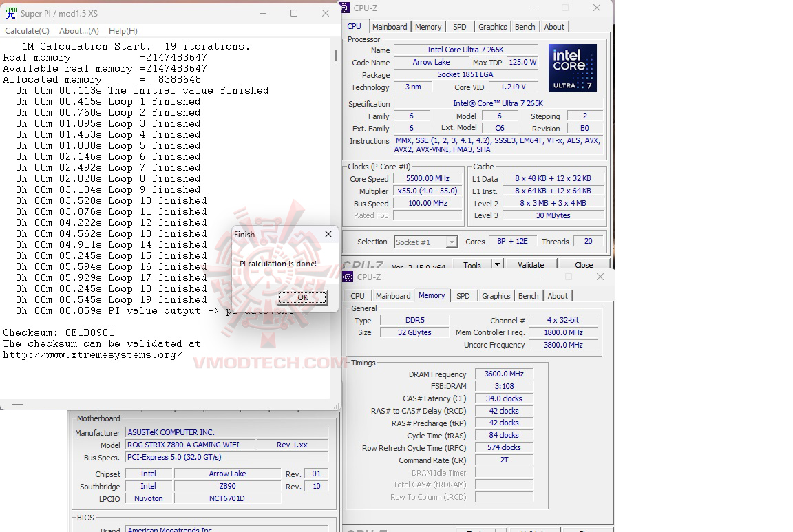This screenshot has height=532, width=793.
Task: Click the Close button in CPU-Z
Action: pyautogui.click(x=584, y=264)
